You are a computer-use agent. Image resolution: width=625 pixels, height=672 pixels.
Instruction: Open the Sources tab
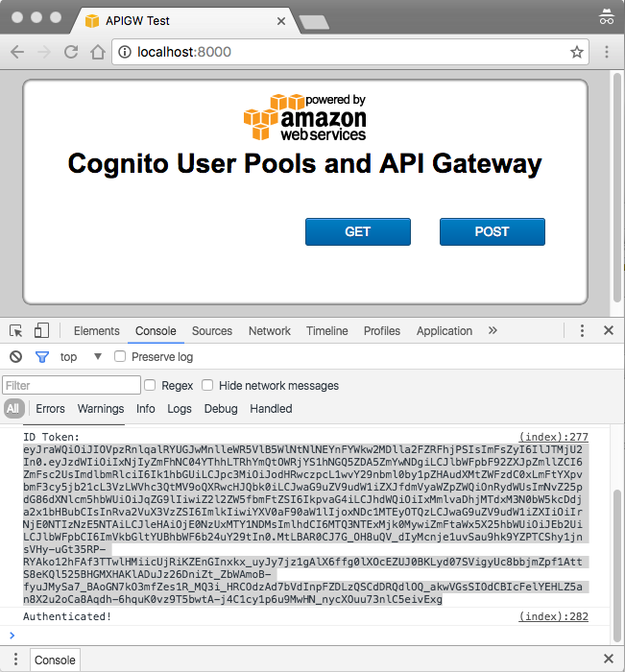pyautogui.click(x=212, y=331)
